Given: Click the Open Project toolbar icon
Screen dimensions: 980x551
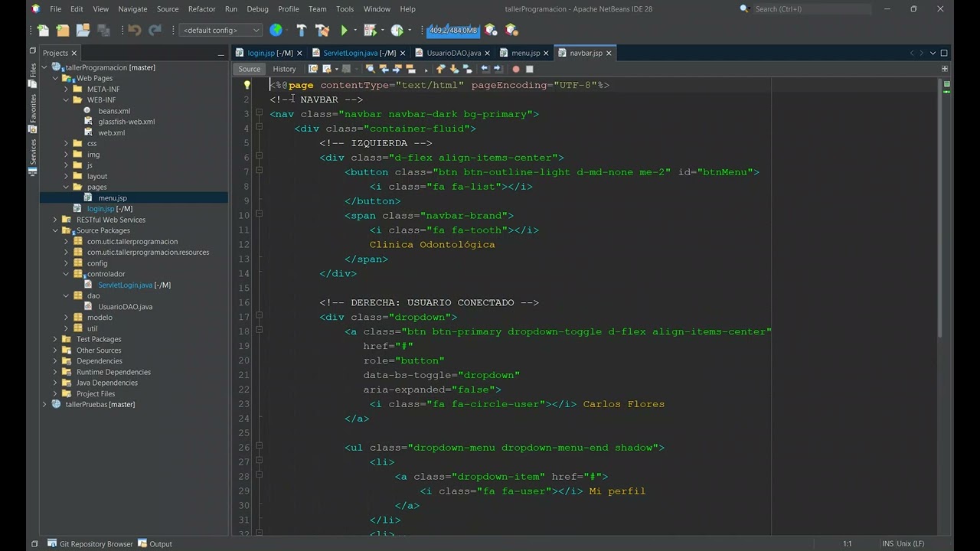Looking at the screenshot, I should 83,31.
